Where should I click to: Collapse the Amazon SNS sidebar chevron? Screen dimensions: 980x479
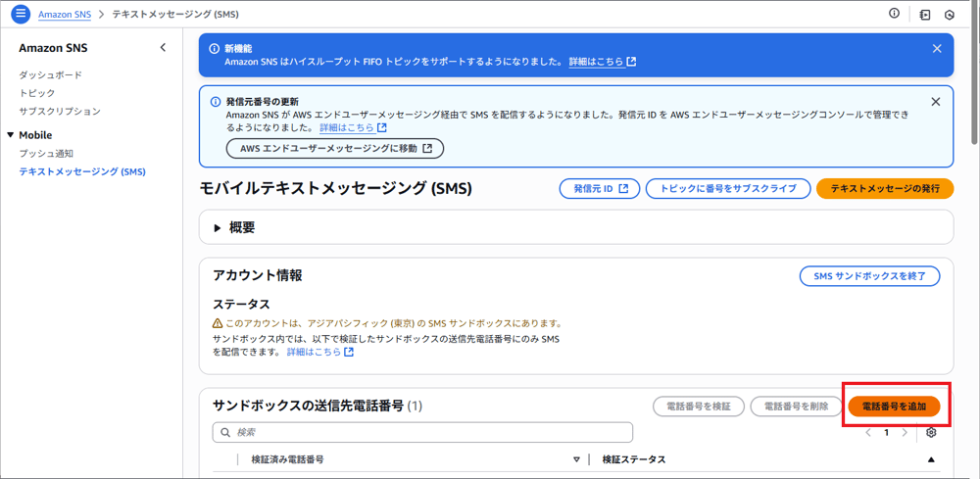(x=163, y=47)
